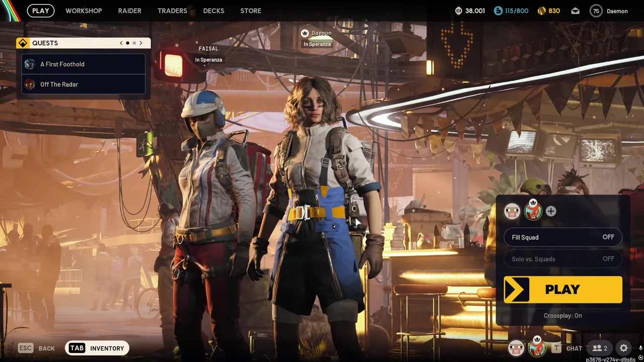Image resolution: width=644 pixels, height=362 pixels.
Task: Toggle Solo vs. Squads option
Action: pyautogui.click(x=563, y=259)
